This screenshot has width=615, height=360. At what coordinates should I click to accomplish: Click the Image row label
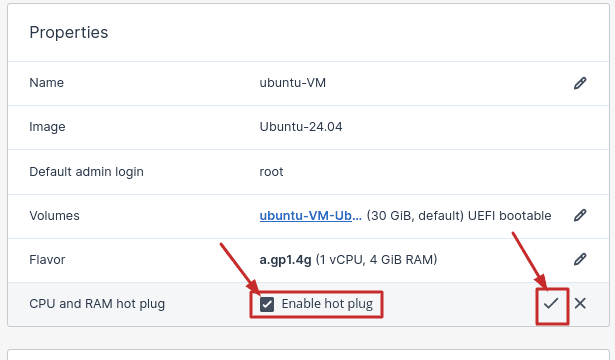[47, 127]
